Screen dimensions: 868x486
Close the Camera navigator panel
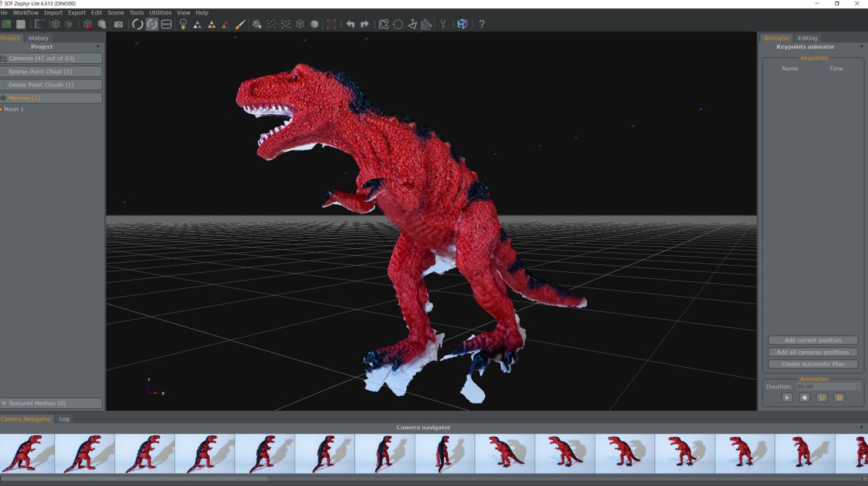[861, 427]
